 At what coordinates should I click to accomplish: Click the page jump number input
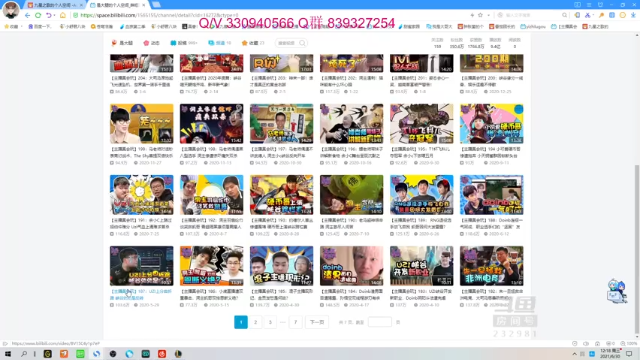pyautogui.click(x=380, y=322)
